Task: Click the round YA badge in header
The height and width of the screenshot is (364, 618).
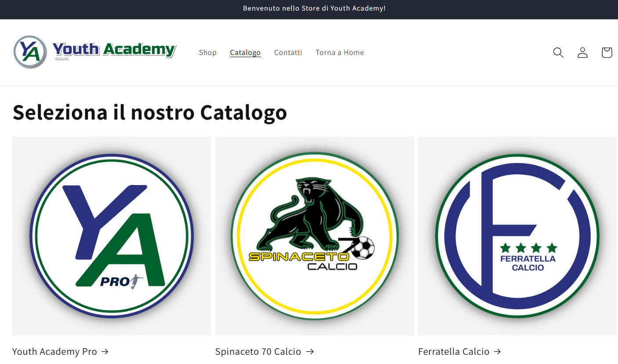Action: [30, 52]
